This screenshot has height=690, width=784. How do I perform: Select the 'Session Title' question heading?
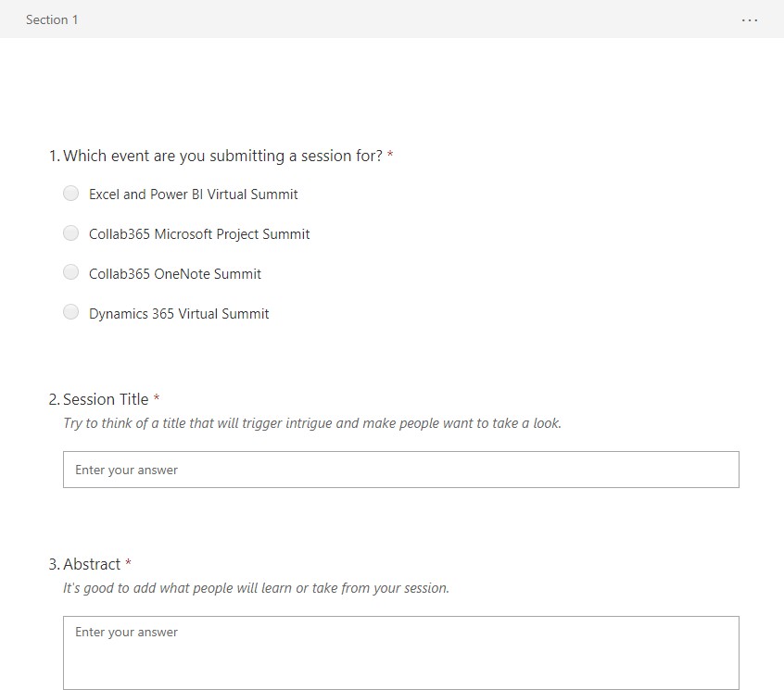pos(98,399)
